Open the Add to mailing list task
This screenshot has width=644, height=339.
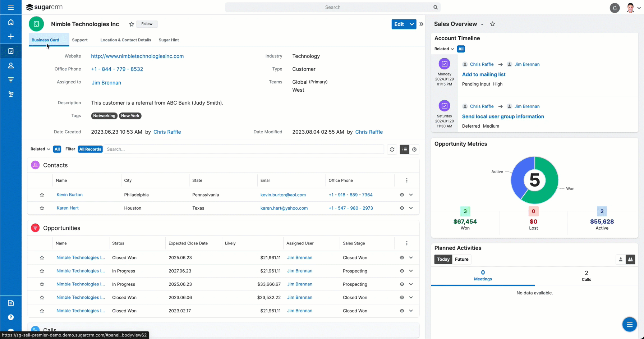coord(484,74)
